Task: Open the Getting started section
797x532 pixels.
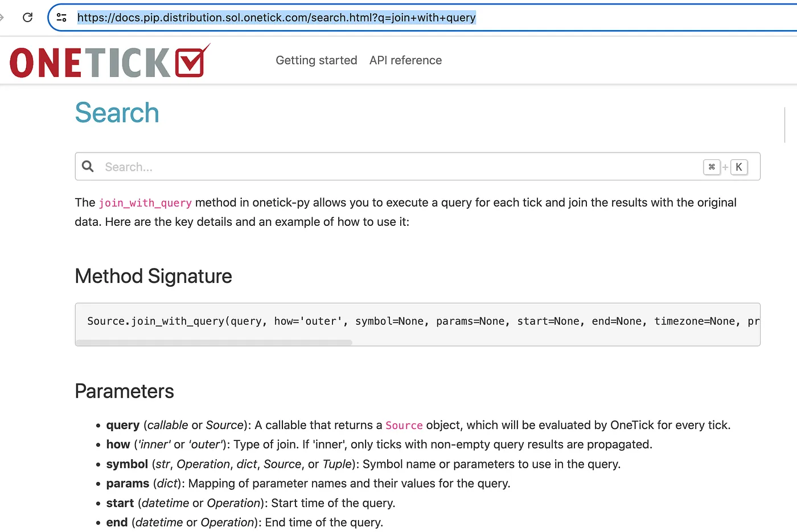Action: 316,60
